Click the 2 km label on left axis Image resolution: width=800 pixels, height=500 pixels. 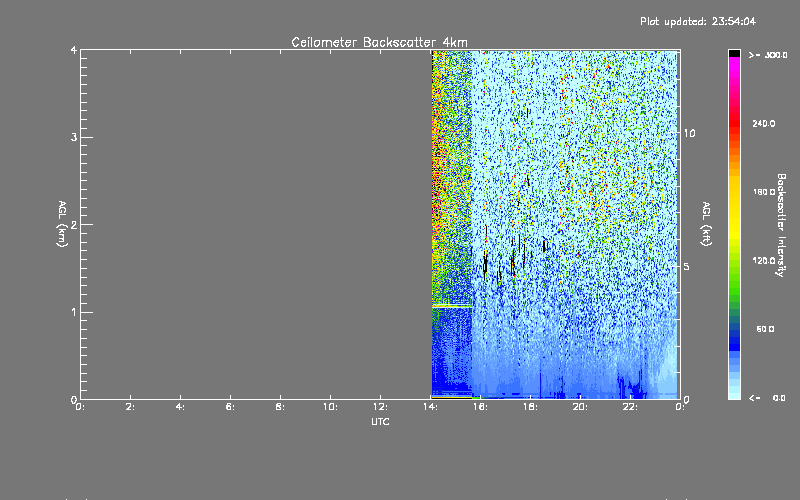[x=74, y=224]
